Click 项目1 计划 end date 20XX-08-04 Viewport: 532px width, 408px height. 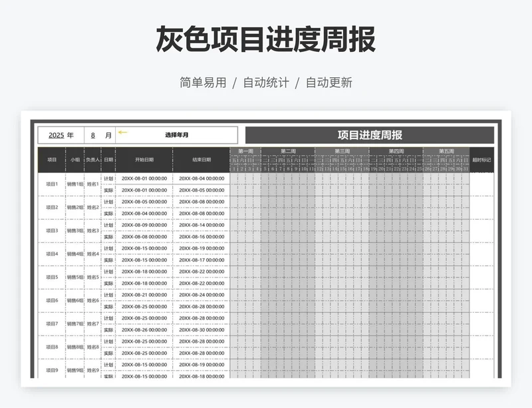pyautogui.click(x=201, y=178)
